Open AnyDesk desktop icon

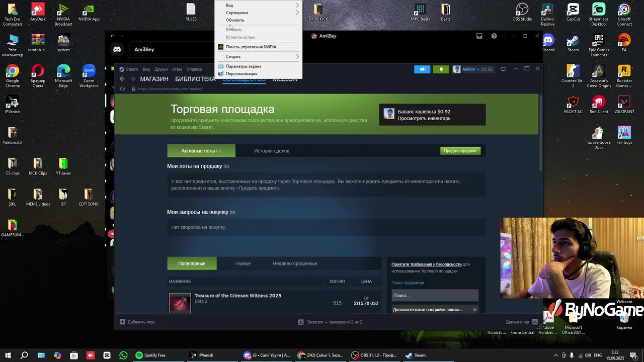point(38,12)
